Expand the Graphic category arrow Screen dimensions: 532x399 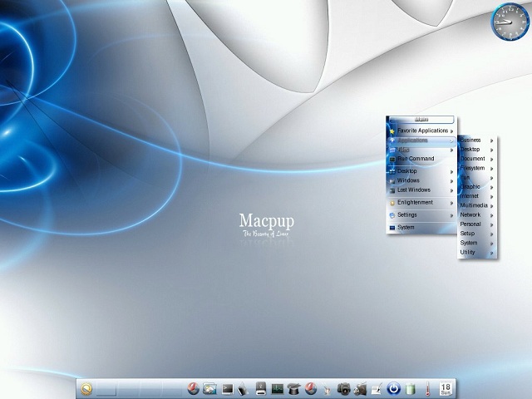491,187
